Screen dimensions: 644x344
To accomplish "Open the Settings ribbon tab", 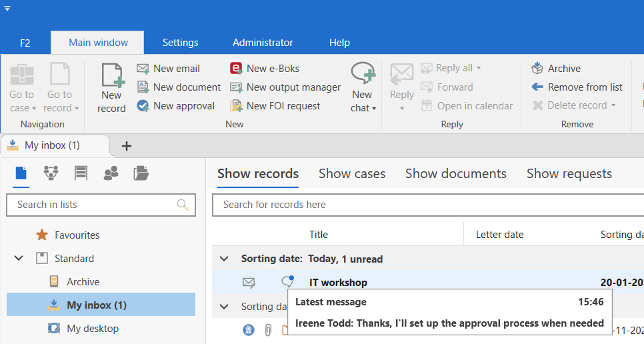I will coord(180,43).
